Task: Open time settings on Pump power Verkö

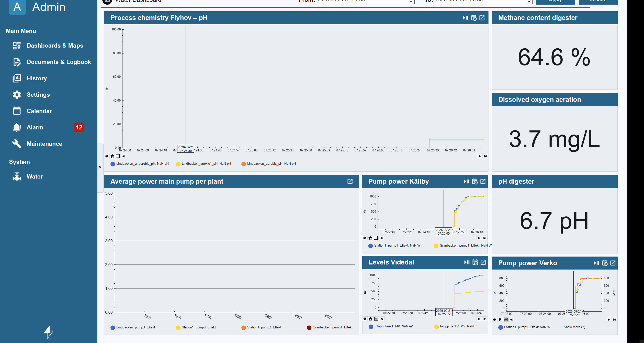Action: tap(605, 263)
